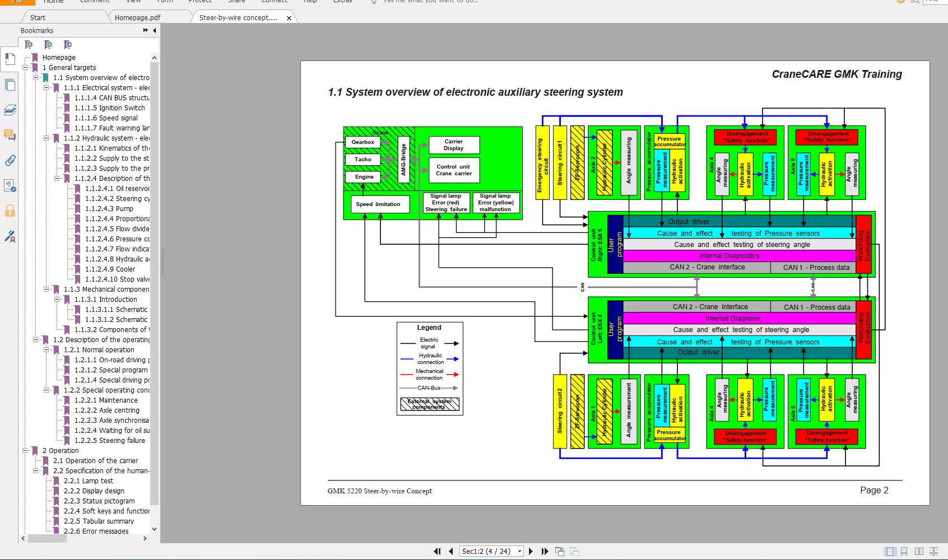Click the add bookmark icon
948x560 pixels.
point(48,45)
